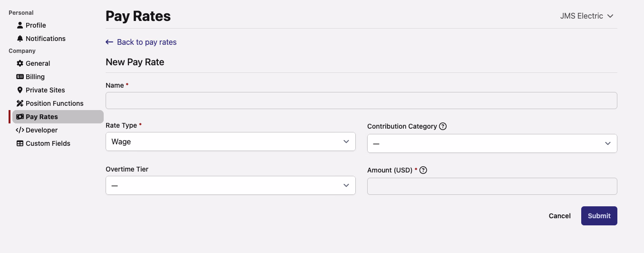
Task: Click the General gear icon
Action: [x=20, y=63]
